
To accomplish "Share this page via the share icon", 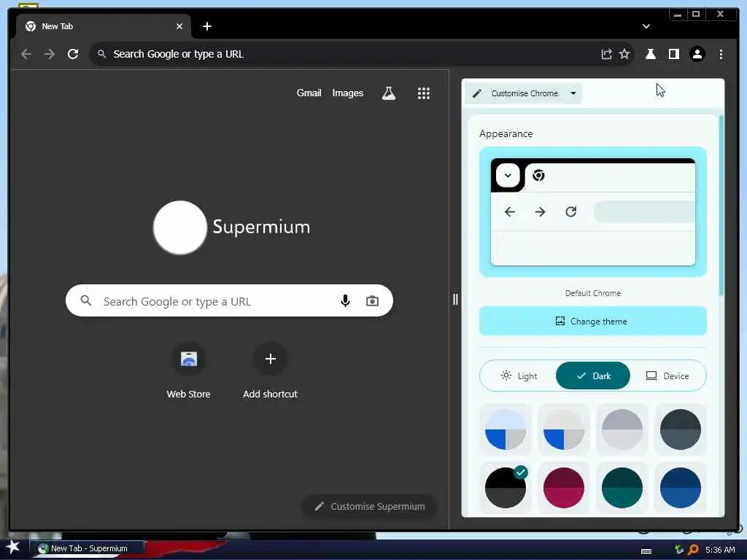I will coord(606,54).
